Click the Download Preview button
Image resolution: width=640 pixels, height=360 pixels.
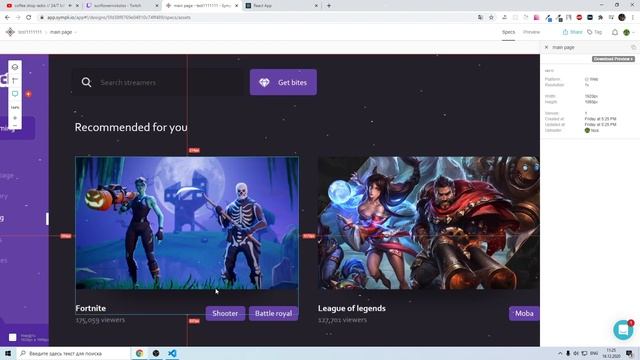tap(613, 59)
